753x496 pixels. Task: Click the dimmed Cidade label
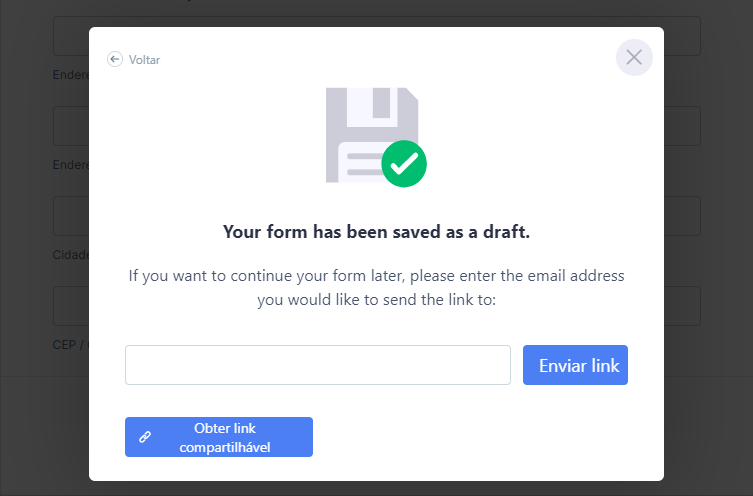coord(70,254)
